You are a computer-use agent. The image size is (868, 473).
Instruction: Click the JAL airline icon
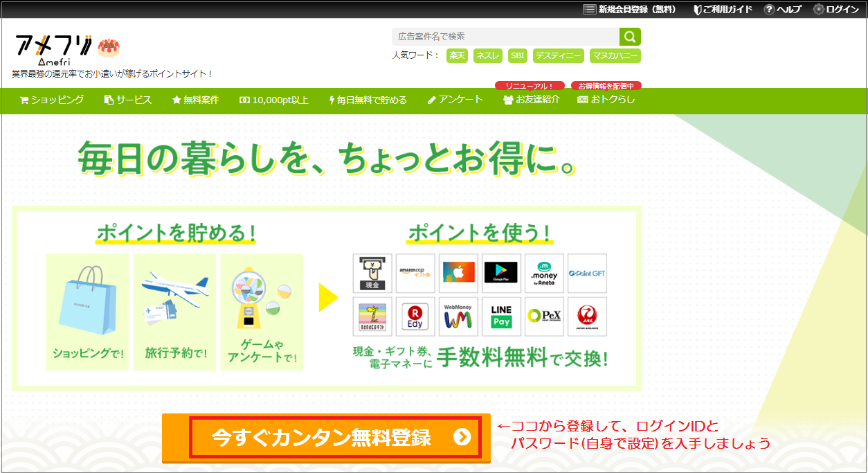pos(587,316)
